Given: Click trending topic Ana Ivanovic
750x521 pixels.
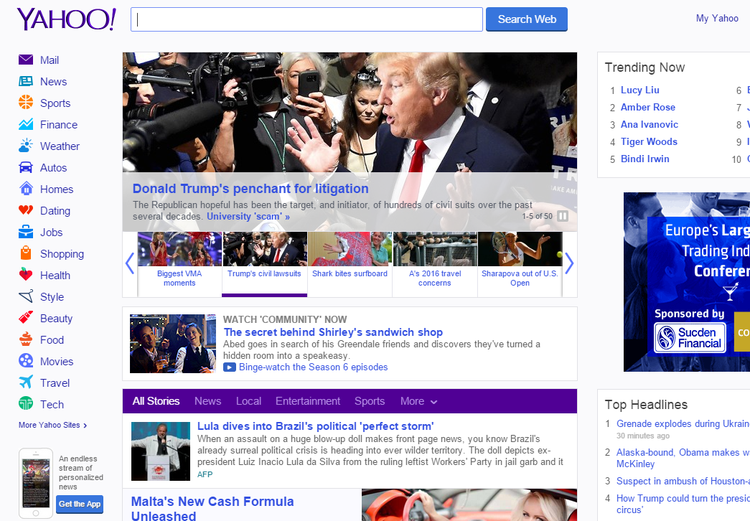Looking at the screenshot, I should [x=649, y=124].
